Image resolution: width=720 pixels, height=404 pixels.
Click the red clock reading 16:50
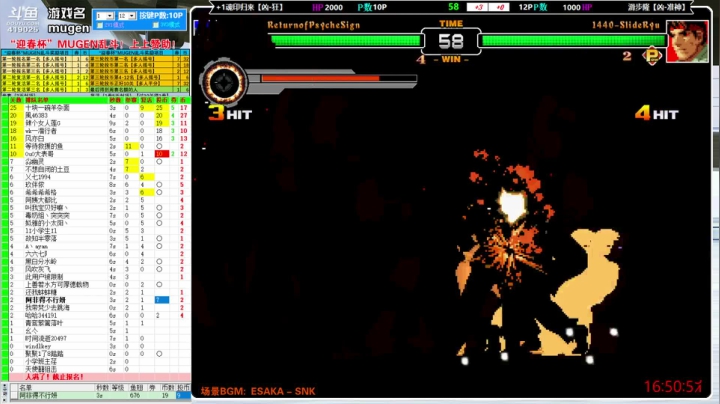click(x=673, y=387)
